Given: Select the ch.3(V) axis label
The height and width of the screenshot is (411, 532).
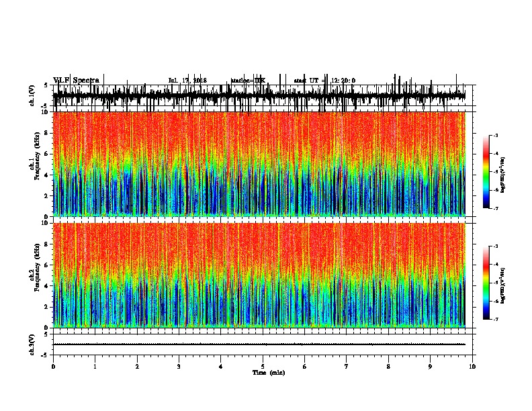Looking at the screenshot, I should tap(32, 345).
